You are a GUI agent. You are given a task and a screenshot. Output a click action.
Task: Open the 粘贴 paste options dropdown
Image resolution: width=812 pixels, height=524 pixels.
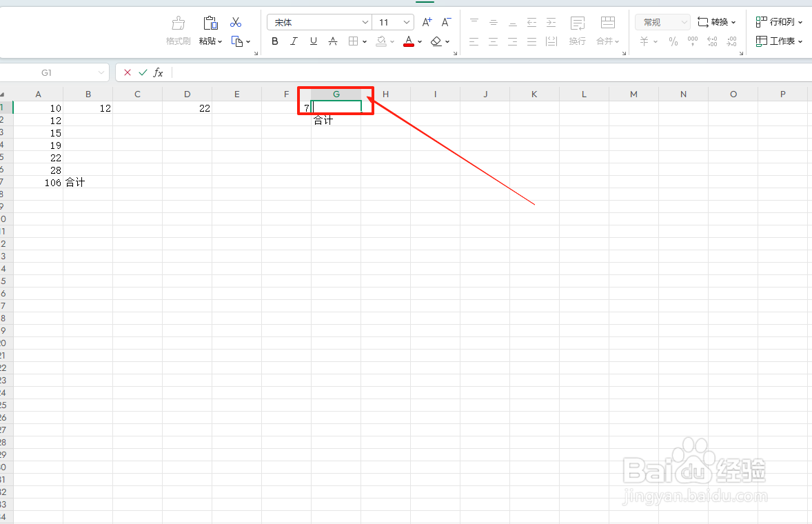(210, 41)
